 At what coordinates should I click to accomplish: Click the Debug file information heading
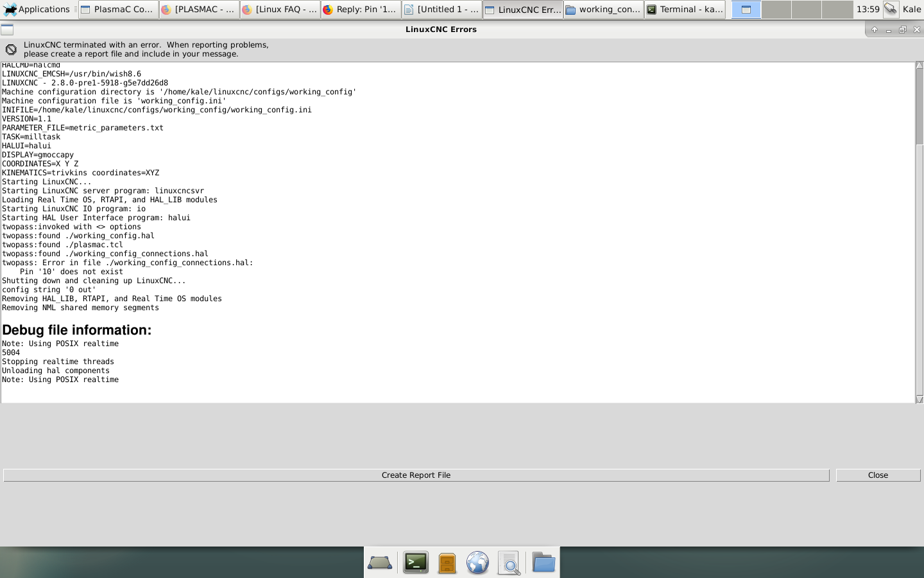point(77,330)
